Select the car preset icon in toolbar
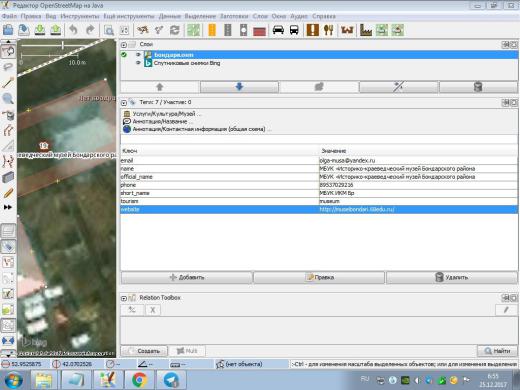 [x=278, y=30]
